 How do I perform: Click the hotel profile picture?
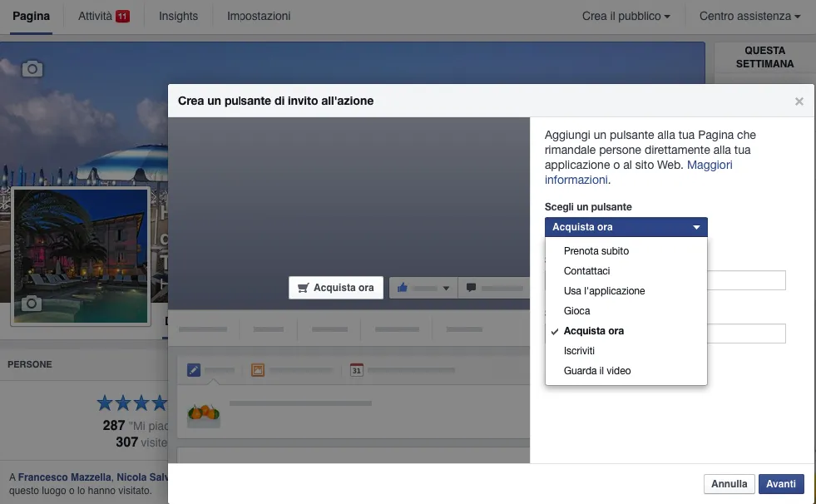click(x=81, y=256)
